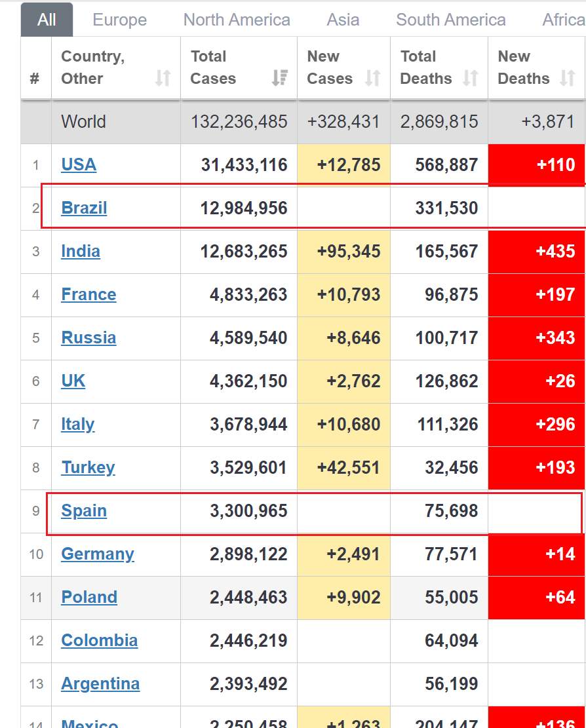Open the India country page
The height and width of the screenshot is (728, 586).
click(x=80, y=251)
